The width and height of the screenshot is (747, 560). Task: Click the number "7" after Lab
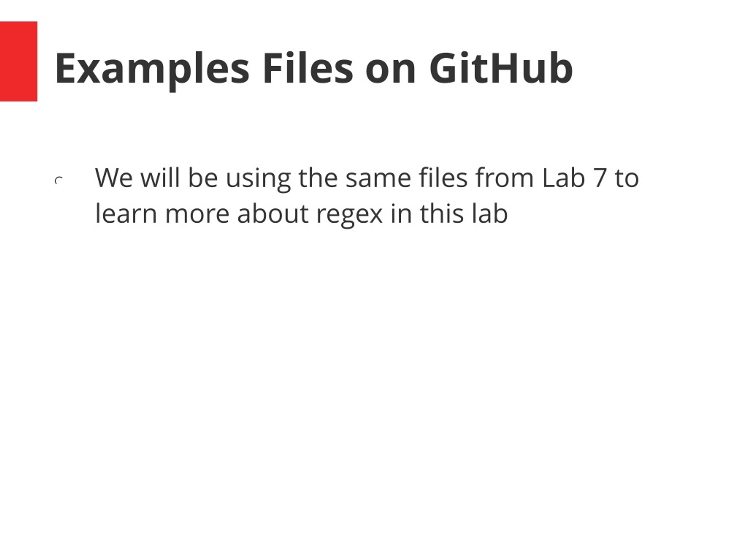point(600,178)
